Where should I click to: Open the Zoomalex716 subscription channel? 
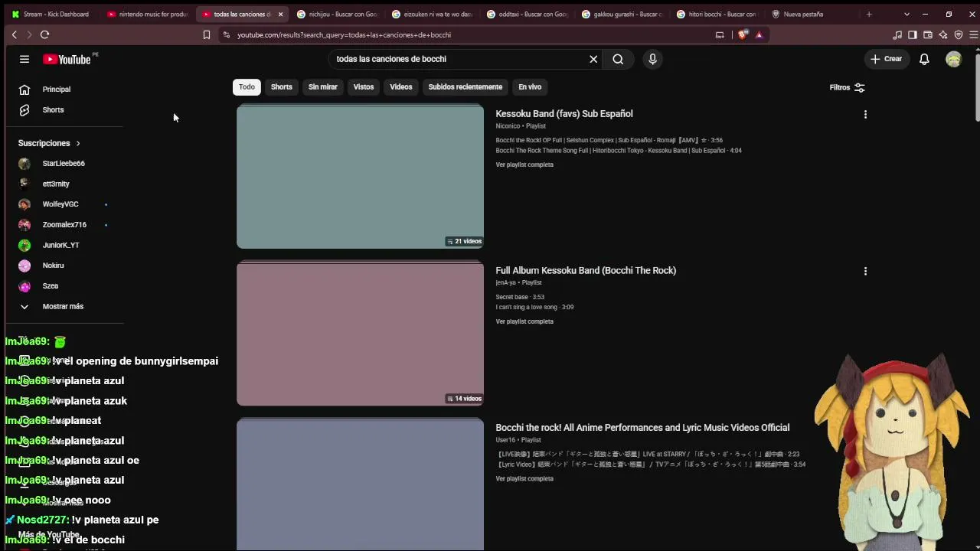click(x=64, y=225)
